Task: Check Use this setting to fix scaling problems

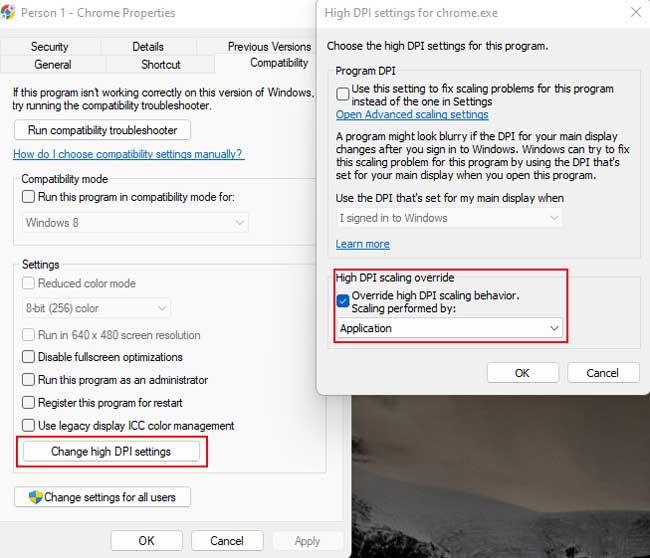Action: pyautogui.click(x=343, y=94)
